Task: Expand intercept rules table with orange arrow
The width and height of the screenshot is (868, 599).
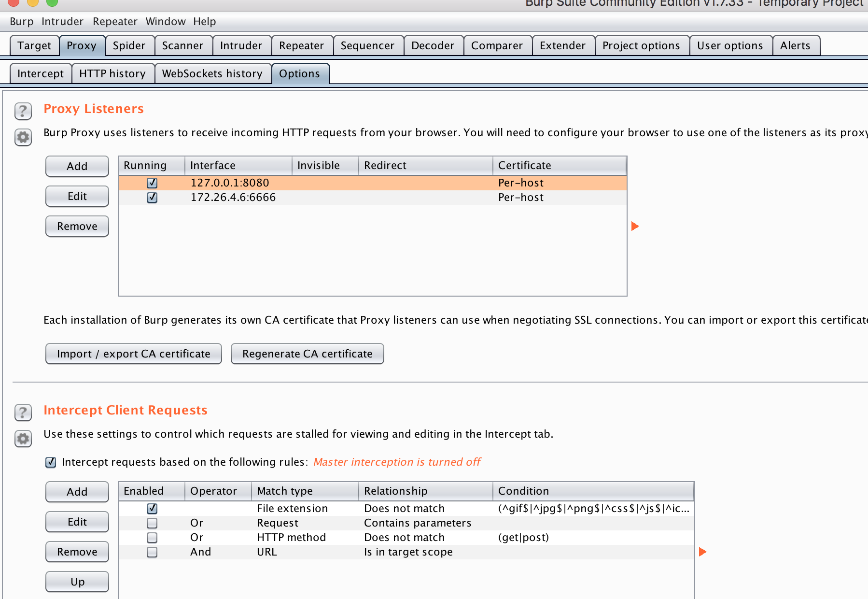Action: (703, 552)
